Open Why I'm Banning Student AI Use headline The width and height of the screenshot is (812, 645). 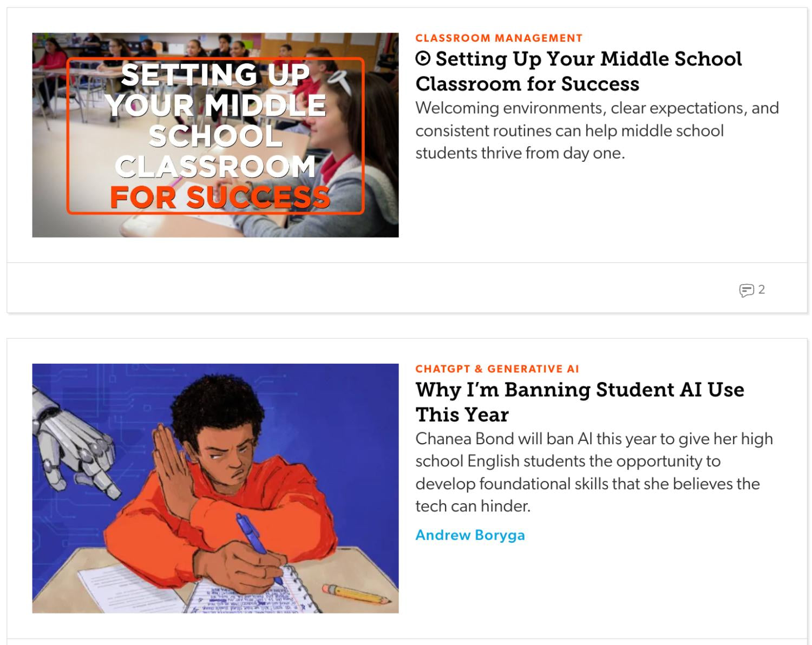[580, 402]
